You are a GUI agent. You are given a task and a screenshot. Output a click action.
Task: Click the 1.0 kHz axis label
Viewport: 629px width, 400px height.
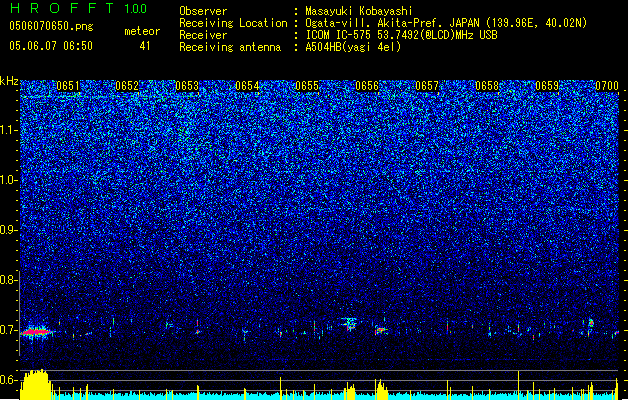(x=9, y=180)
